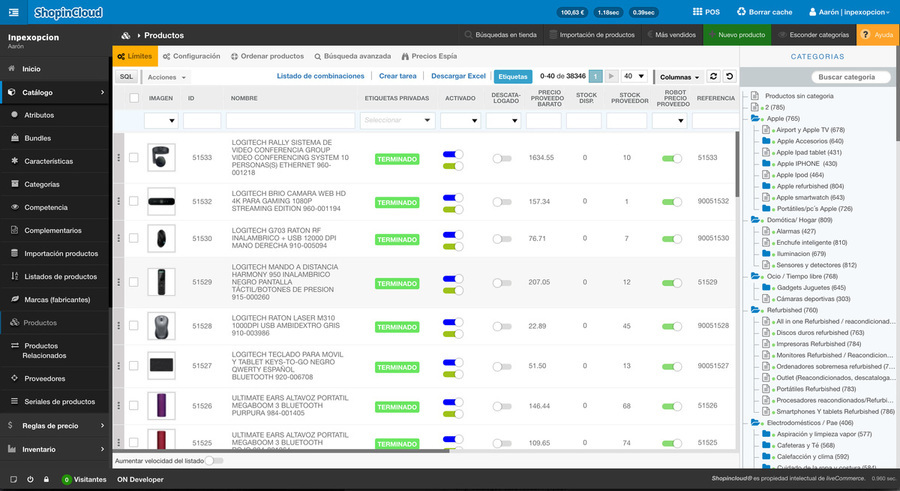Select checkbox for product 51533
900x491 pixels.
[134, 157]
